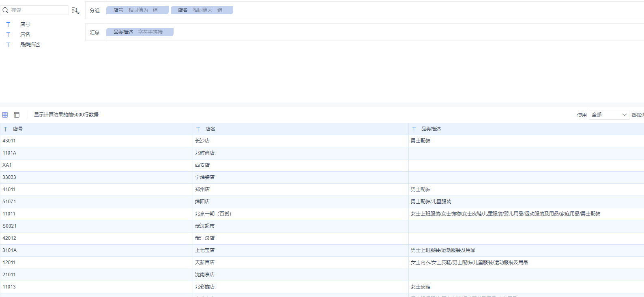Select cell 3101A
Viewport: 644px width, 297px height.
97,250
